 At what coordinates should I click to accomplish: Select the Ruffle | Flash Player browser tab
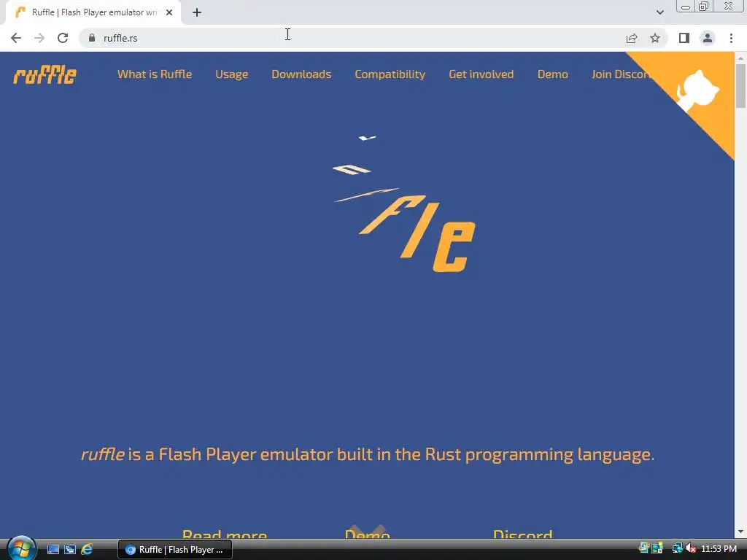coord(93,12)
